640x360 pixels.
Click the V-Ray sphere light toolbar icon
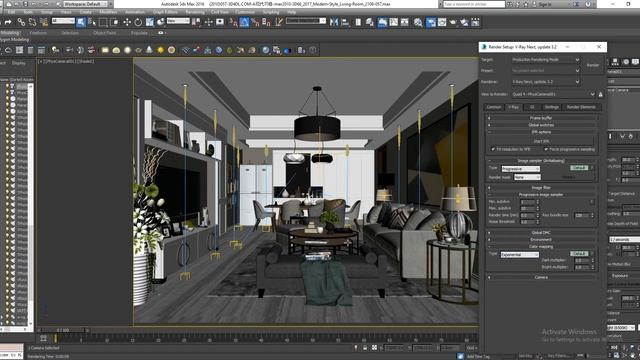tap(127, 50)
